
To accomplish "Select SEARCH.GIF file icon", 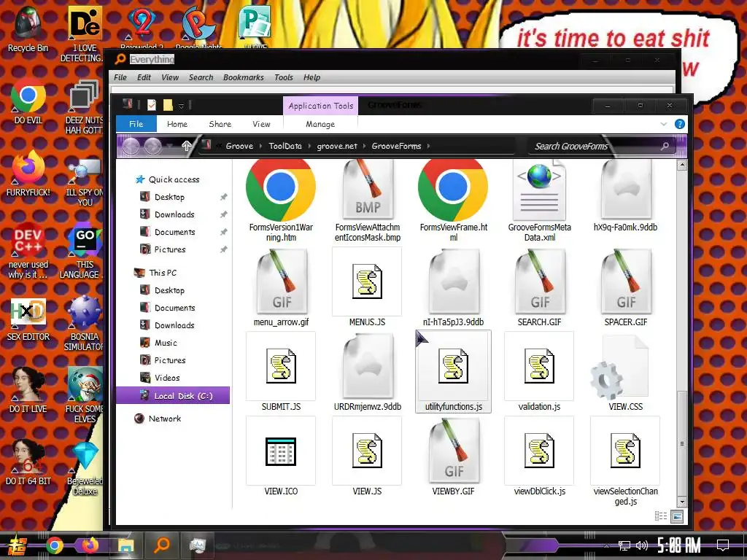I will [x=539, y=281].
